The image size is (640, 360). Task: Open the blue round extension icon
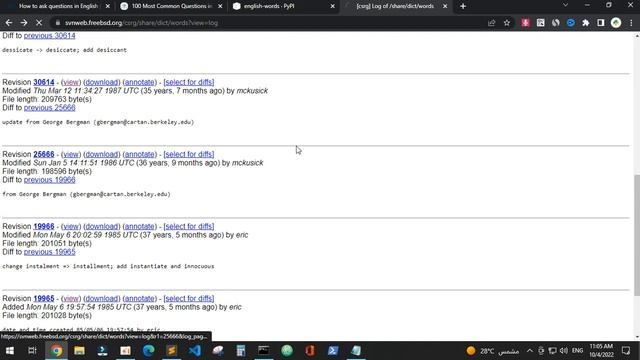(571, 23)
